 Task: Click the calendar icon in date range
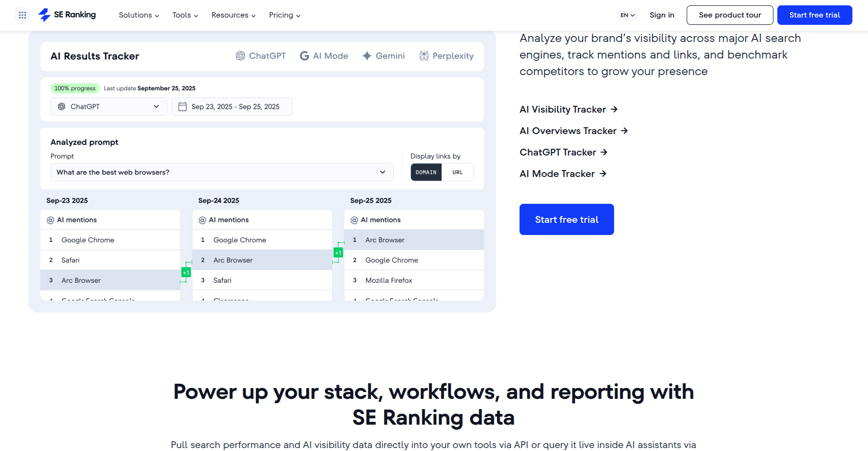click(182, 107)
